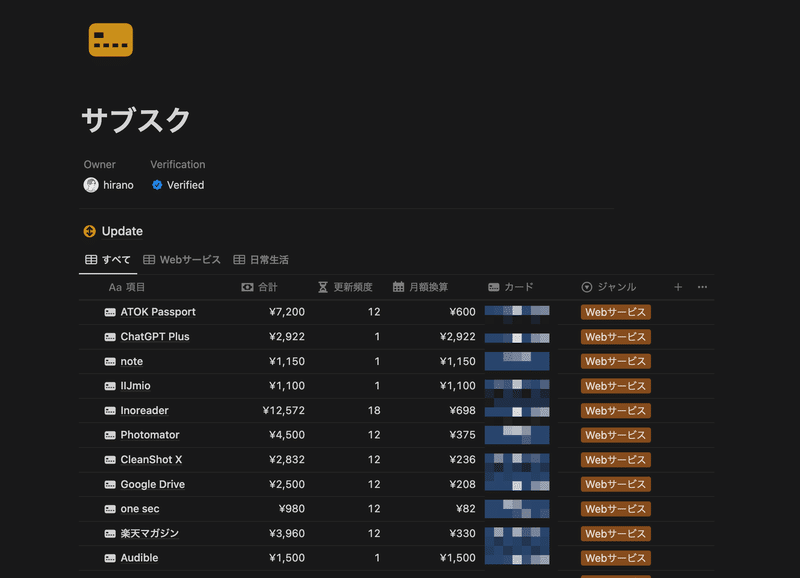This screenshot has height=578, width=800.
Task: Open the IIJmio row page icon
Action: (110, 386)
